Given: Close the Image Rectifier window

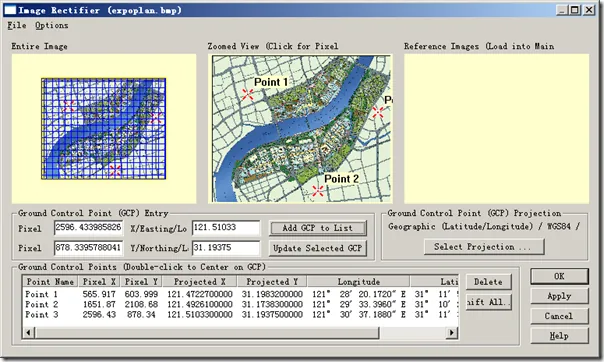Looking at the screenshot, I should tap(589, 10).
